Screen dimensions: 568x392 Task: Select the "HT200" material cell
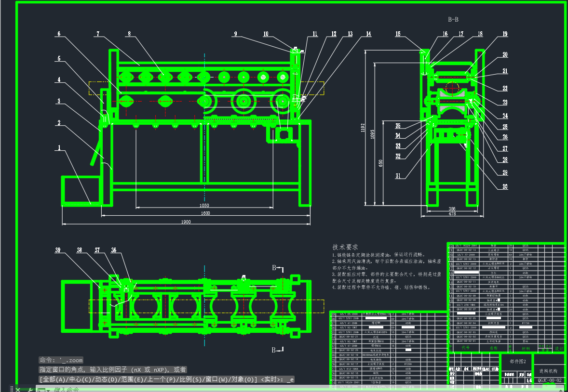pyautogui.click(x=408, y=364)
